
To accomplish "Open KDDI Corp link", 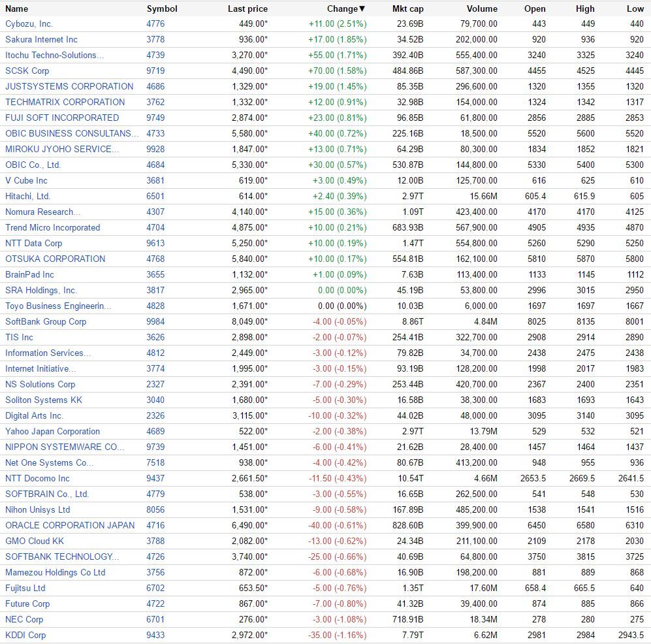I will (25, 636).
